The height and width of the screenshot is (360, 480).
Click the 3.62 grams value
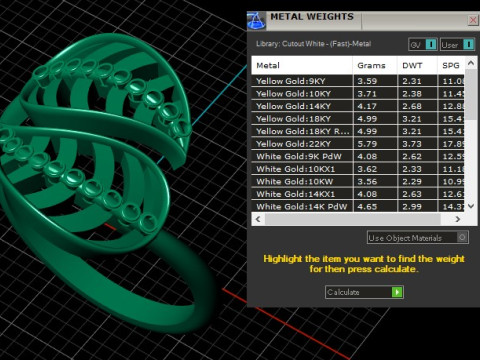point(367,169)
